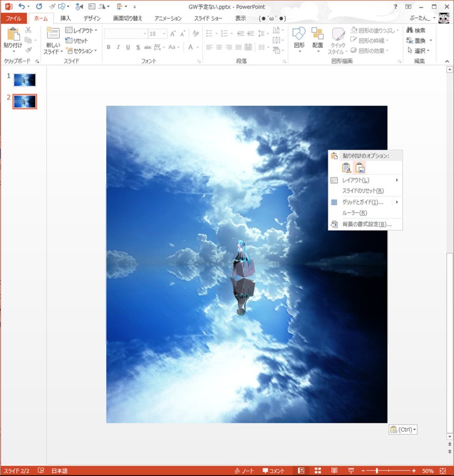Switch to the 画面切り替え tab

(x=127, y=19)
